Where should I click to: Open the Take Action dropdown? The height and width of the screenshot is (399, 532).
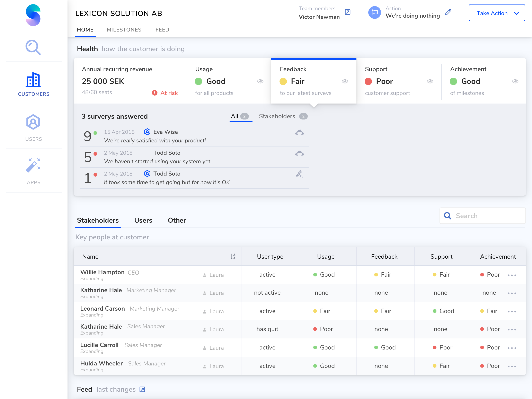coord(497,13)
